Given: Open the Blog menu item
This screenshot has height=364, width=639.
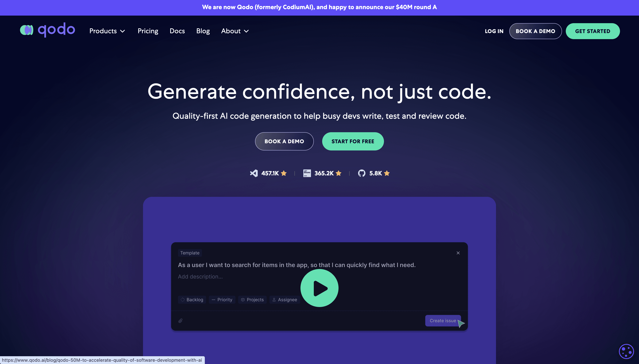Looking at the screenshot, I should (x=203, y=31).
